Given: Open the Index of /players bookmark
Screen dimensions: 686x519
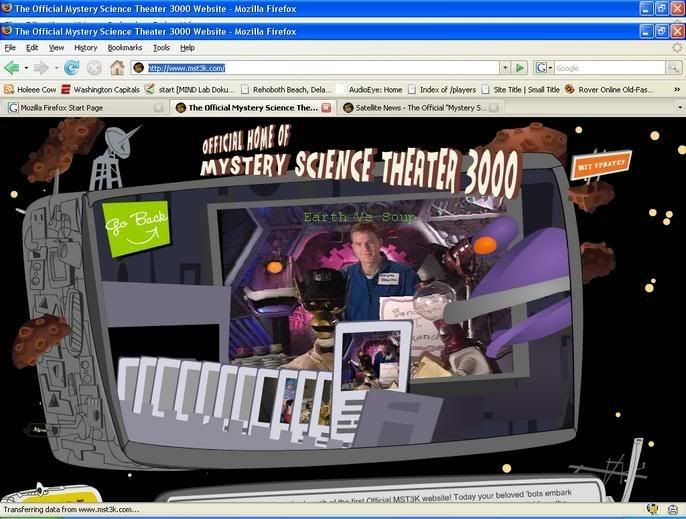Looking at the screenshot, I should [442, 89].
